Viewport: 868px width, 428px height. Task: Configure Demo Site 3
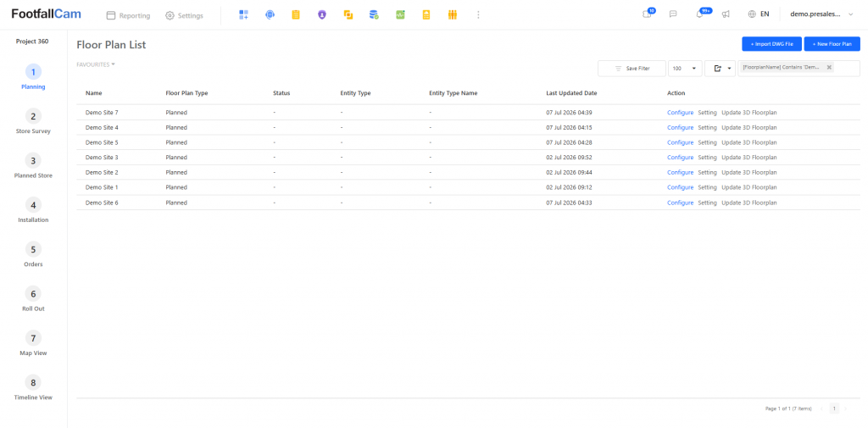(680, 158)
